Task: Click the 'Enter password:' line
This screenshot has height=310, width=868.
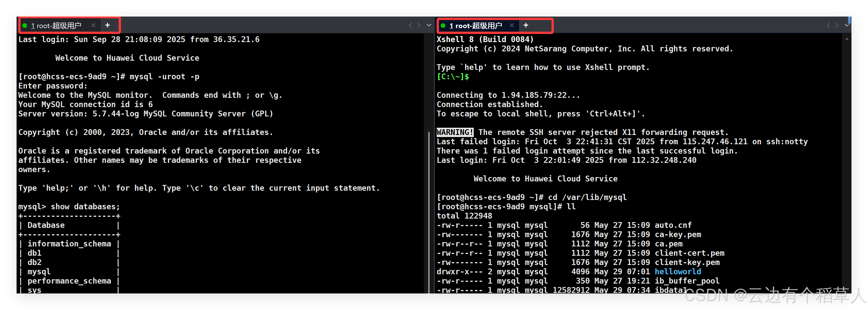Action: tap(53, 86)
